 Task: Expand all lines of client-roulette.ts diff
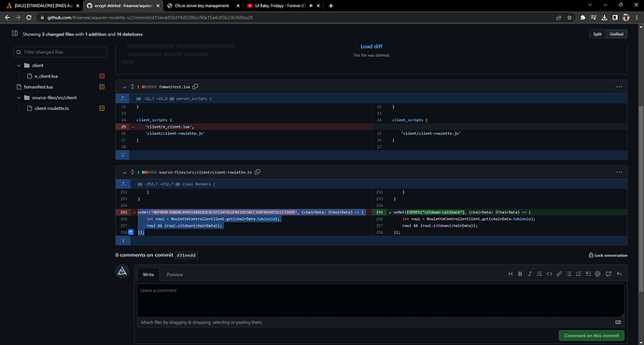[x=133, y=172]
